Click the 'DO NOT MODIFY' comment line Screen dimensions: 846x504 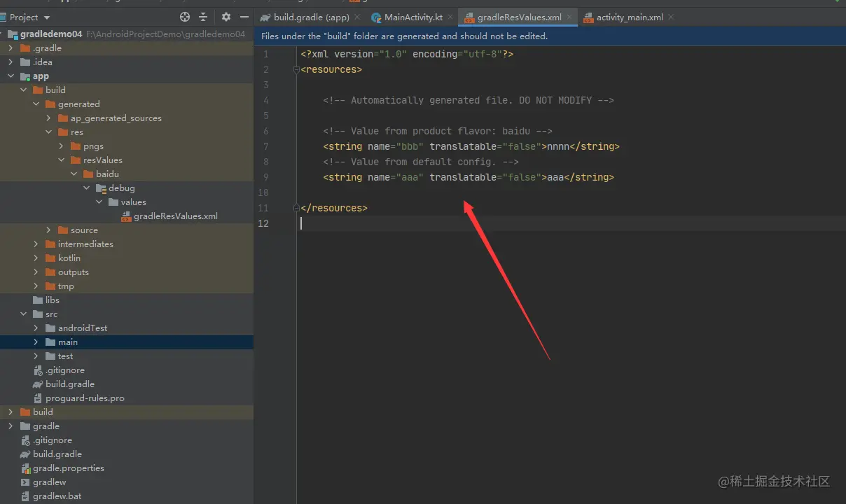tap(469, 100)
